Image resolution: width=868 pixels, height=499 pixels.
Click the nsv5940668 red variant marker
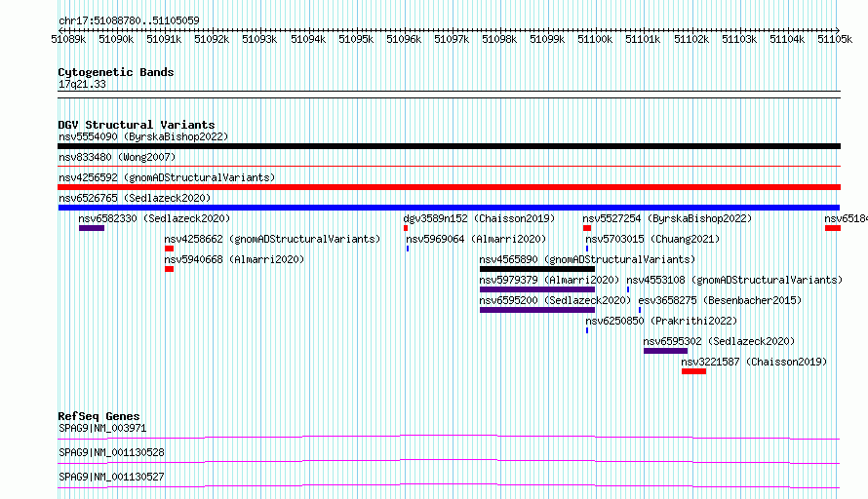[x=170, y=269]
